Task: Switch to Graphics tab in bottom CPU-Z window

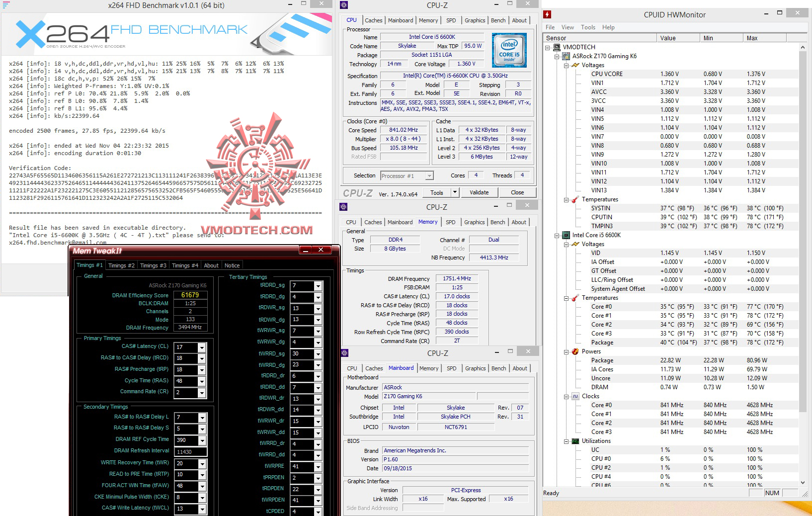Action: (476, 368)
